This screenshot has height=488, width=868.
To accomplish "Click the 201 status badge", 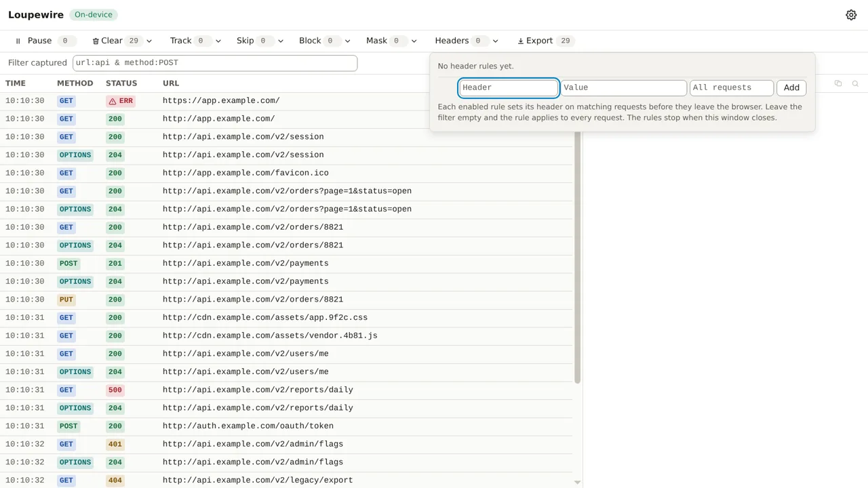I will point(115,264).
